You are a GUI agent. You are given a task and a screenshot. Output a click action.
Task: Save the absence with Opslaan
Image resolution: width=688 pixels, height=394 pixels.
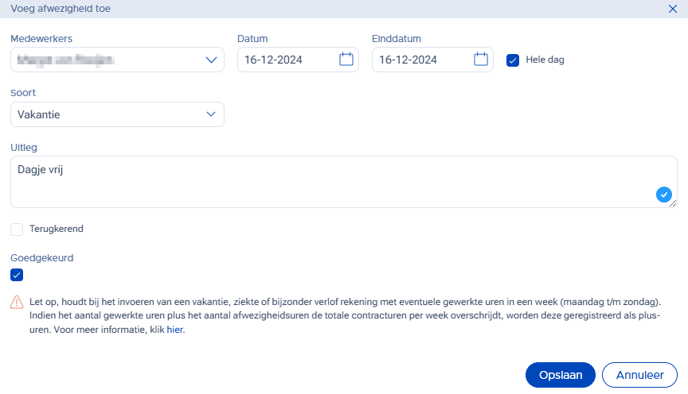coord(560,375)
